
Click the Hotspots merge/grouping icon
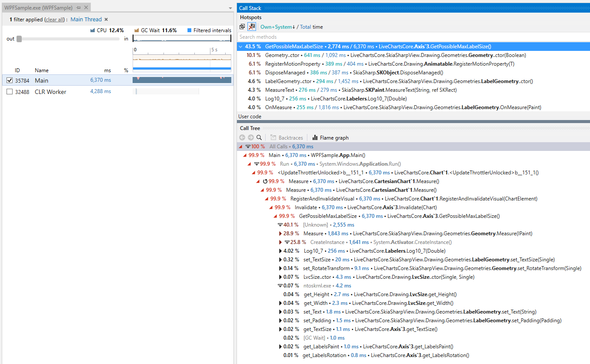[x=242, y=27]
